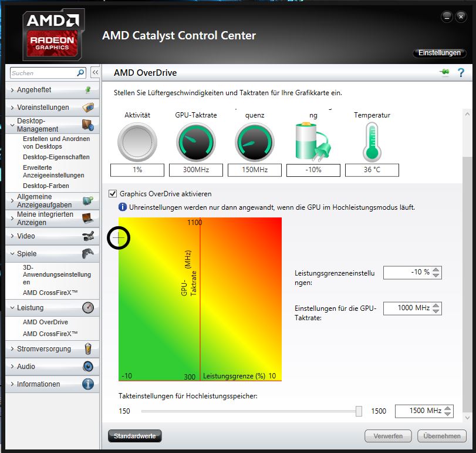Open help with the question mark icon
The image size is (476, 453).
click(x=461, y=73)
